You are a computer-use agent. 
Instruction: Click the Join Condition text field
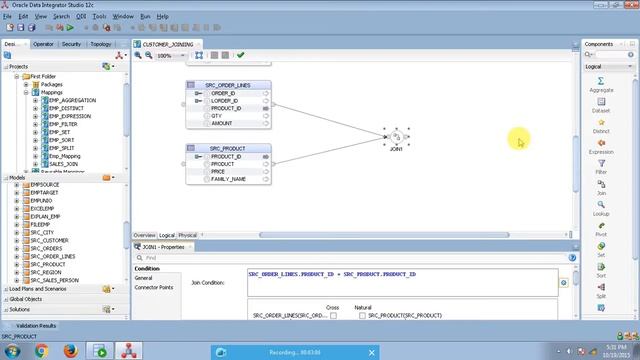tap(402, 282)
